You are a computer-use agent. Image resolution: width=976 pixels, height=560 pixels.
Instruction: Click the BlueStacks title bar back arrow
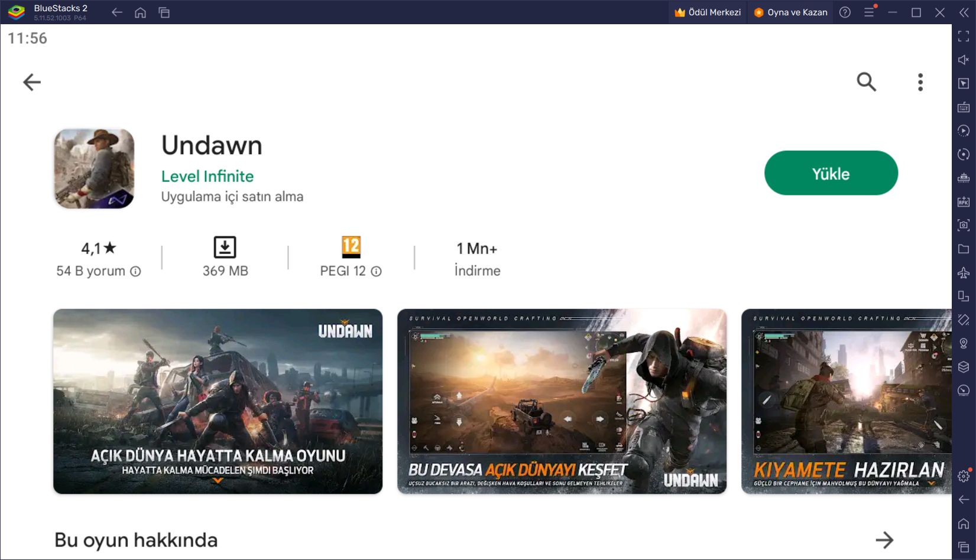point(117,12)
